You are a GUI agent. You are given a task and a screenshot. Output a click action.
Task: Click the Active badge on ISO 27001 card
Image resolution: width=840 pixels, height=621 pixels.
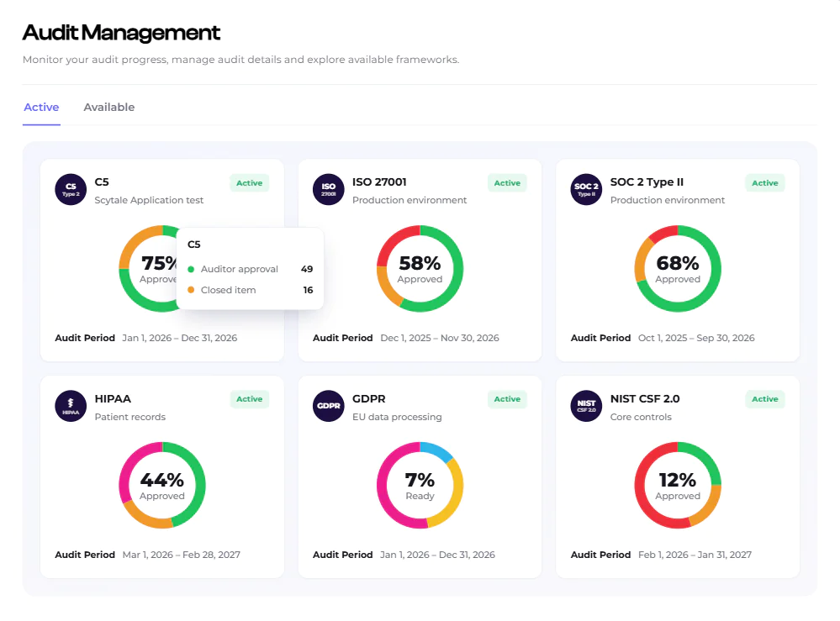[507, 183]
